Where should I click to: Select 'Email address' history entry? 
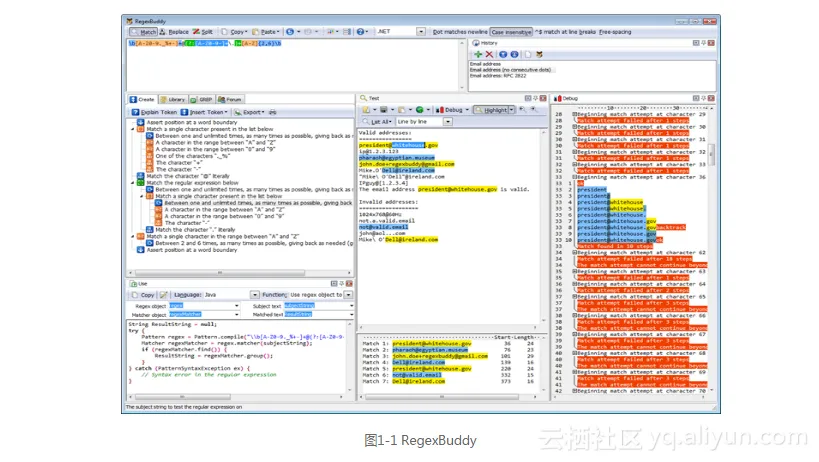[485, 64]
